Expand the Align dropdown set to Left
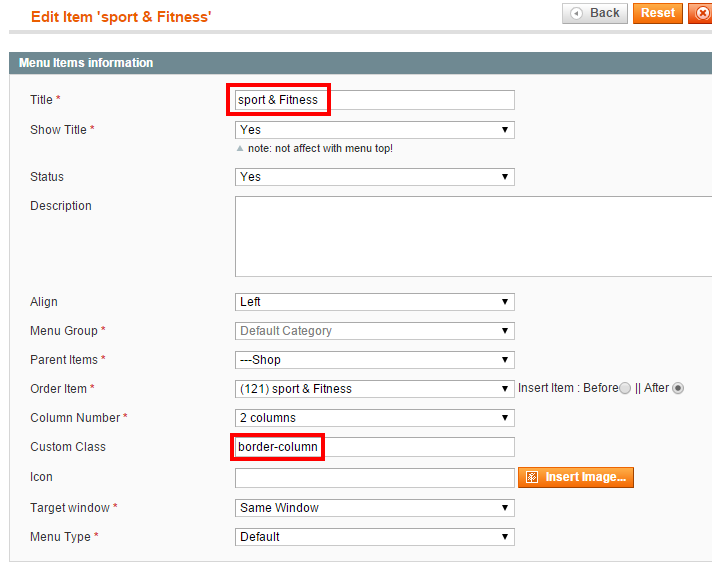 375,302
